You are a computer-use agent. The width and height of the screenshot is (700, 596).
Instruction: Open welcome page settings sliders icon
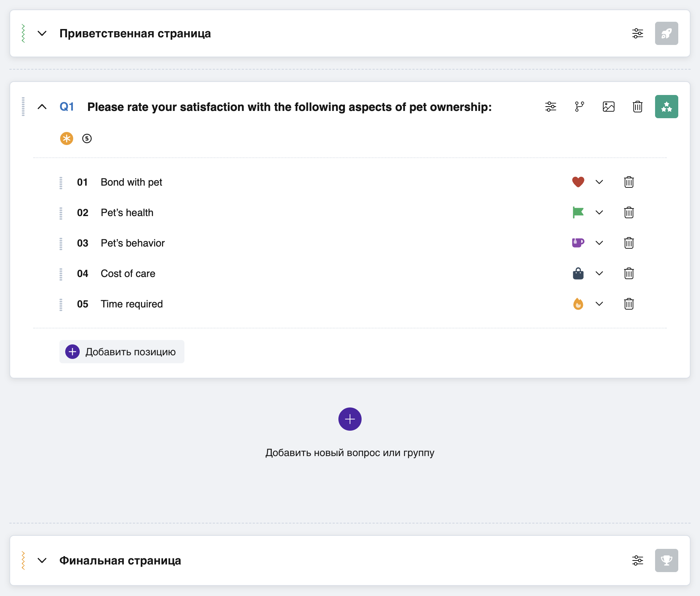[638, 33]
